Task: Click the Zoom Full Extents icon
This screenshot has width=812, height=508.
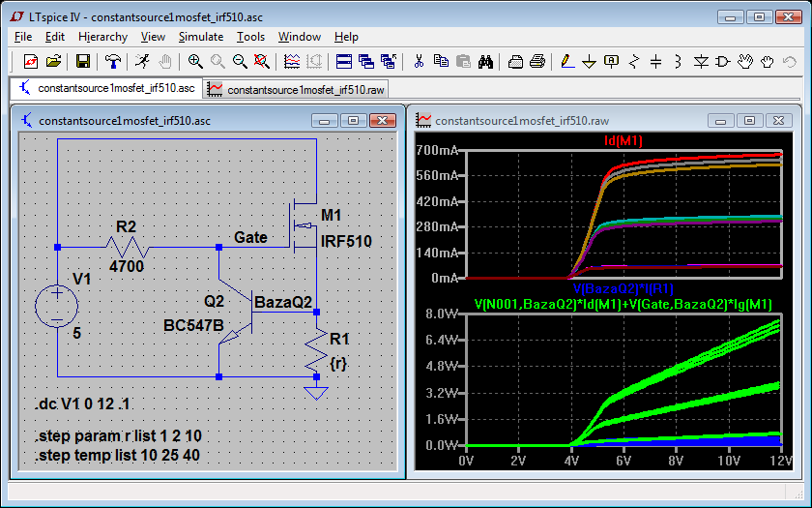Action: (262, 62)
